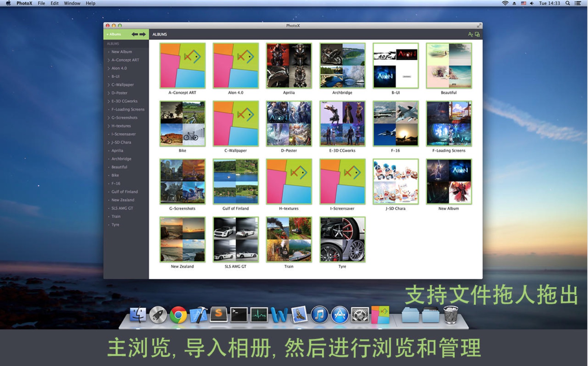Expand the D-Poster sidebar item
588x366 pixels.
point(109,93)
